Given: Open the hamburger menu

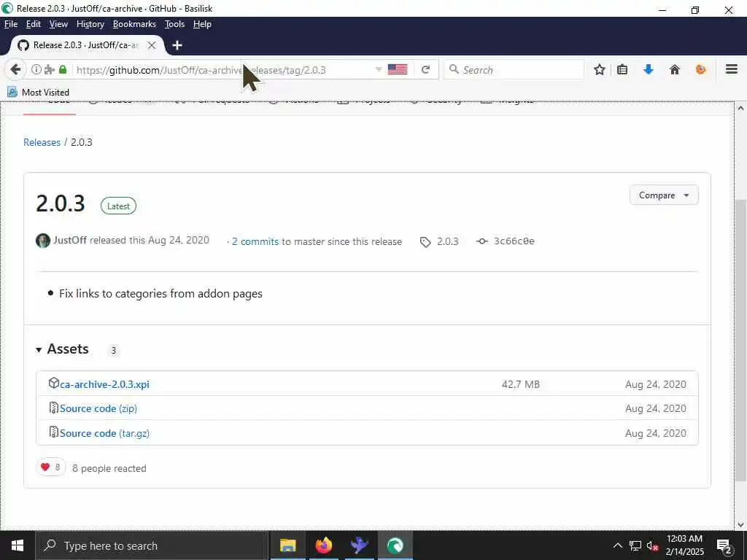Looking at the screenshot, I should [x=731, y=70].
